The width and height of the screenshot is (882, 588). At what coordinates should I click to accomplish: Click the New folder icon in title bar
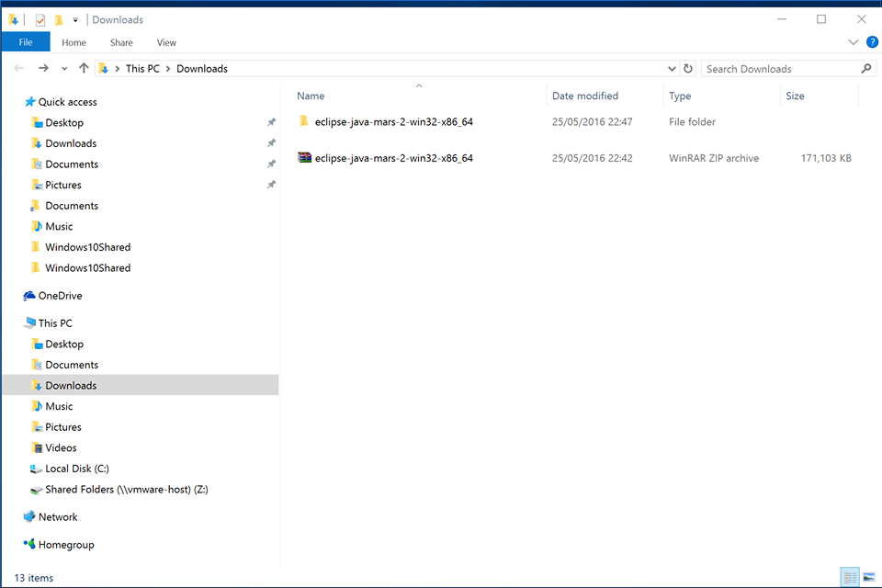point(58,19)
